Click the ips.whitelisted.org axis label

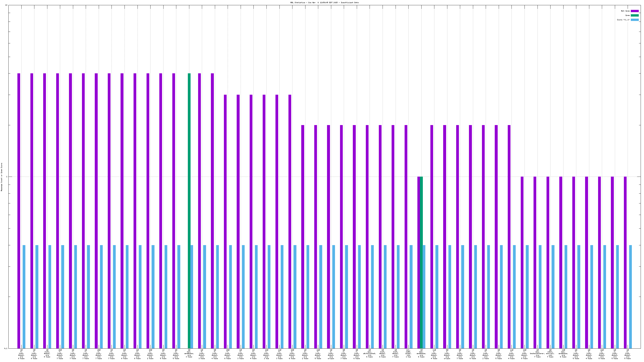(x=370, y=353)
